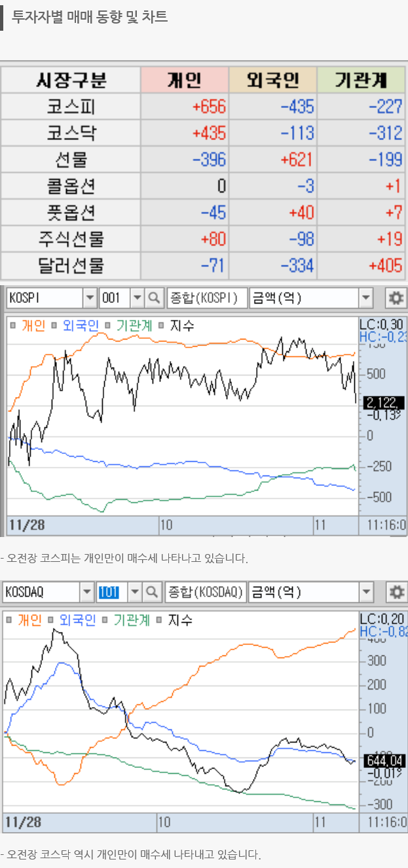Screen dimensions: 408x868
Task: Select the 개인 column header in the table
Action: tap(184, 80)
